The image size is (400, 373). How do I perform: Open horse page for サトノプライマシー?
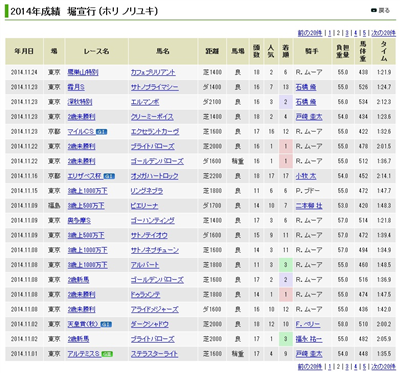point(154,87)
